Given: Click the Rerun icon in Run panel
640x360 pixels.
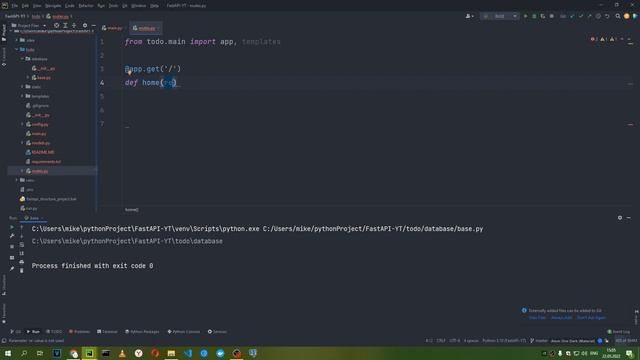Looking at the screenshot, I should tap(12, 227).
